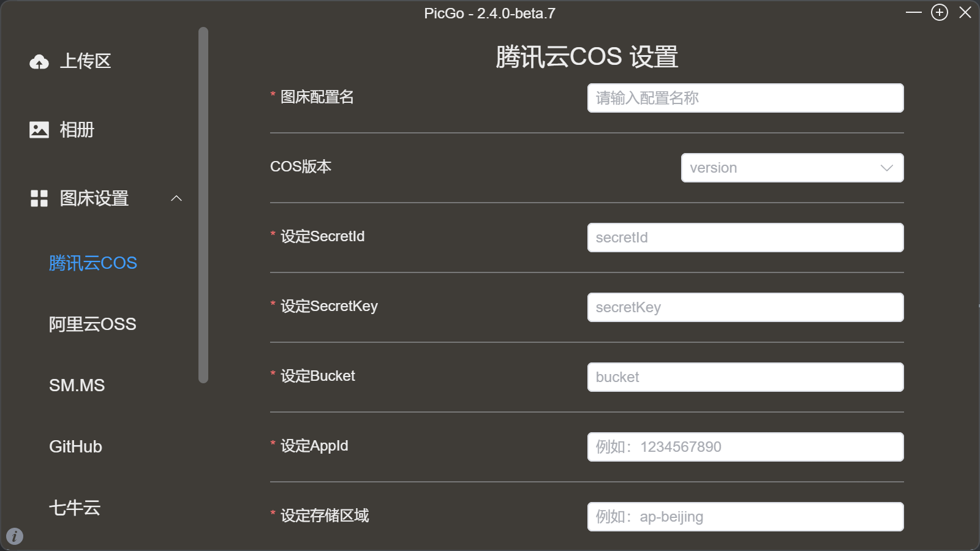Image resolution: width=980 pixels, height=551 pixels.
Task: Select 腾讯云COS in sidebar
Action: coord(93,263)
